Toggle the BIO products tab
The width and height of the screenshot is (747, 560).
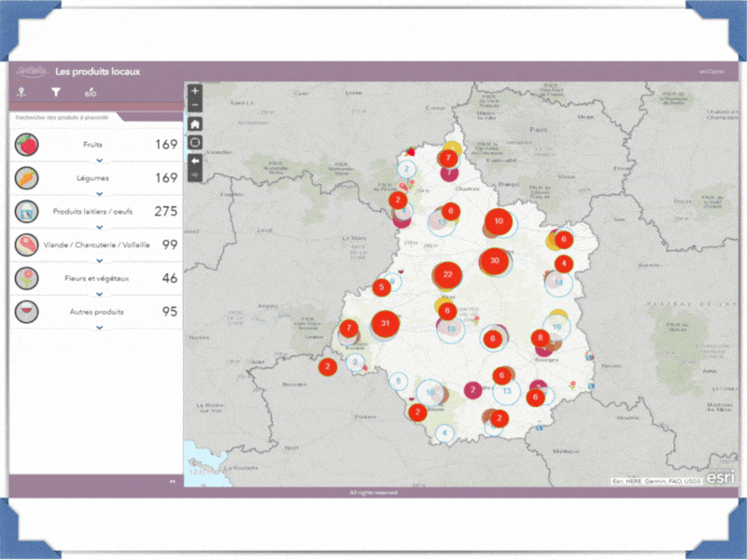pos(91,92)
